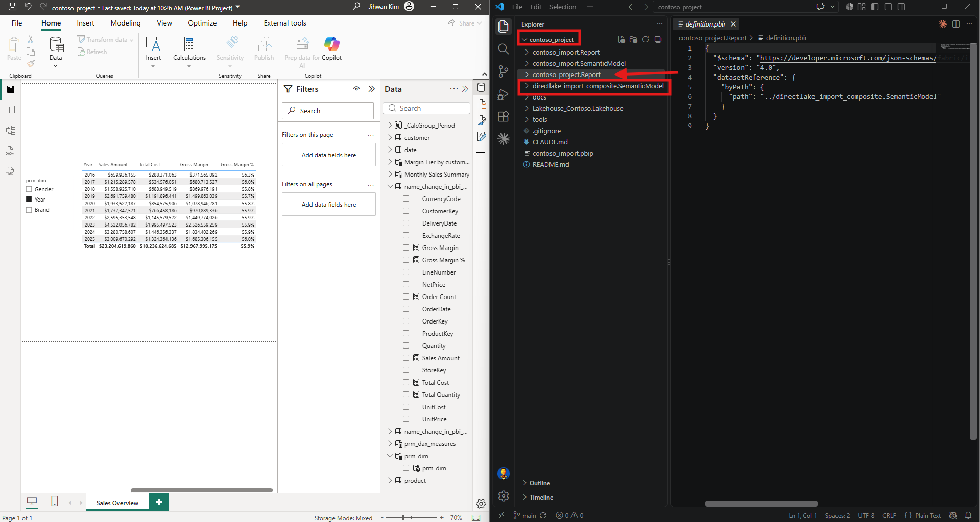Expand the Outline section in VS Code

point(540,483)
